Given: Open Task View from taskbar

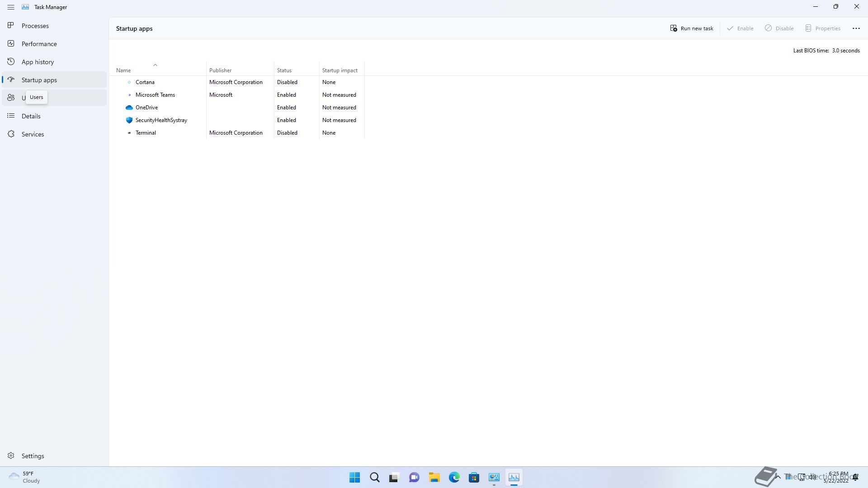Looking at the screenshot, I should pyautogui.click(x=395, y=477).
